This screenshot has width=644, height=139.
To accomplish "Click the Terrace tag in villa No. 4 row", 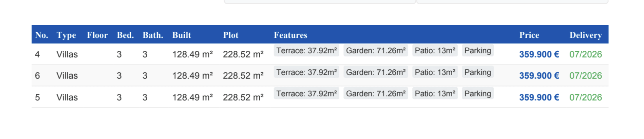I will (x=307, y=51).
